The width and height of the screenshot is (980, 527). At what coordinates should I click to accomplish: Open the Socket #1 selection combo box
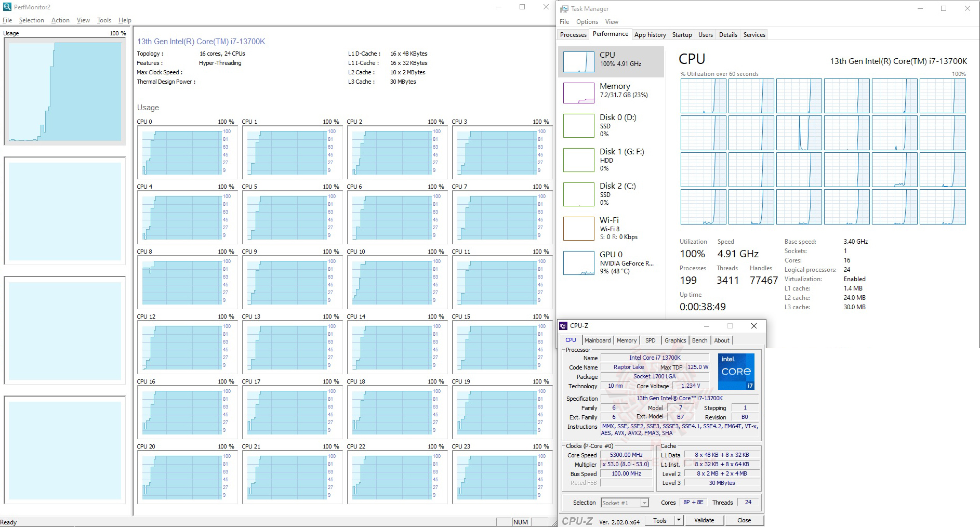[x=625, y=503]
